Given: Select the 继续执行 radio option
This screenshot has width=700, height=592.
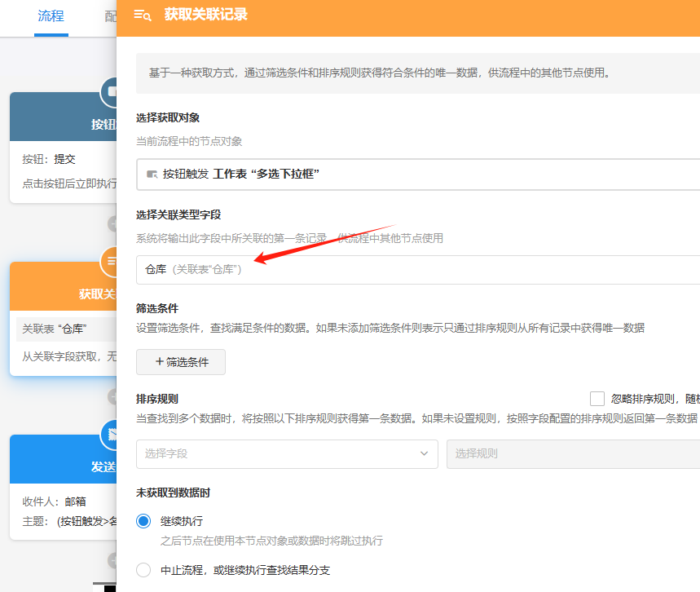Looking at the screenshot, I should (x=143, y=521).
